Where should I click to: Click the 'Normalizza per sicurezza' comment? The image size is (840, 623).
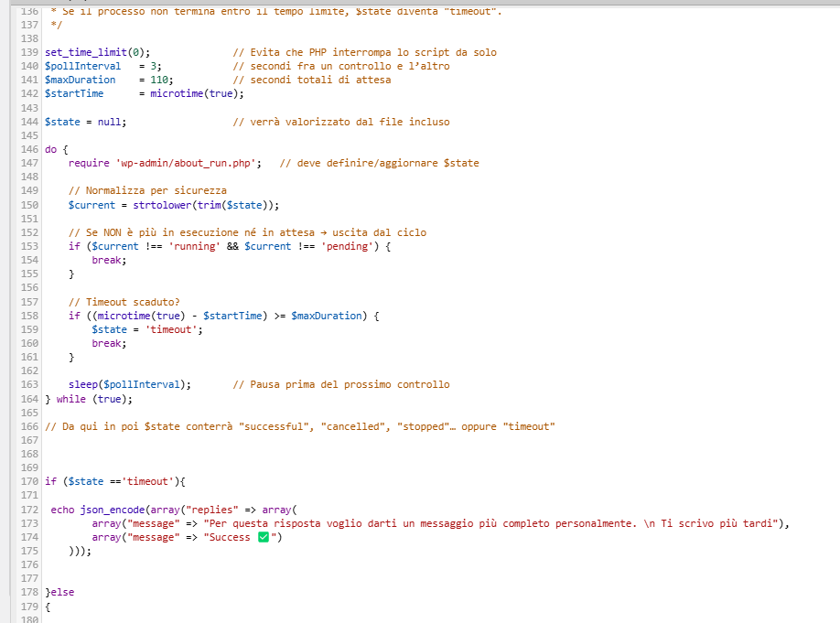tap(147, 190)
